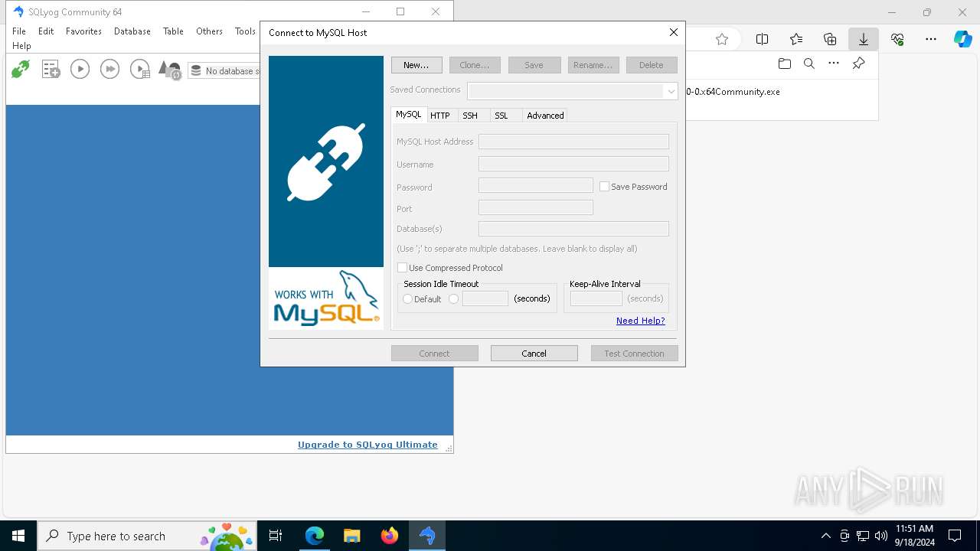Click the MySQL Host Address field
This screenshot has width=980, height=551.
point(573,142)
